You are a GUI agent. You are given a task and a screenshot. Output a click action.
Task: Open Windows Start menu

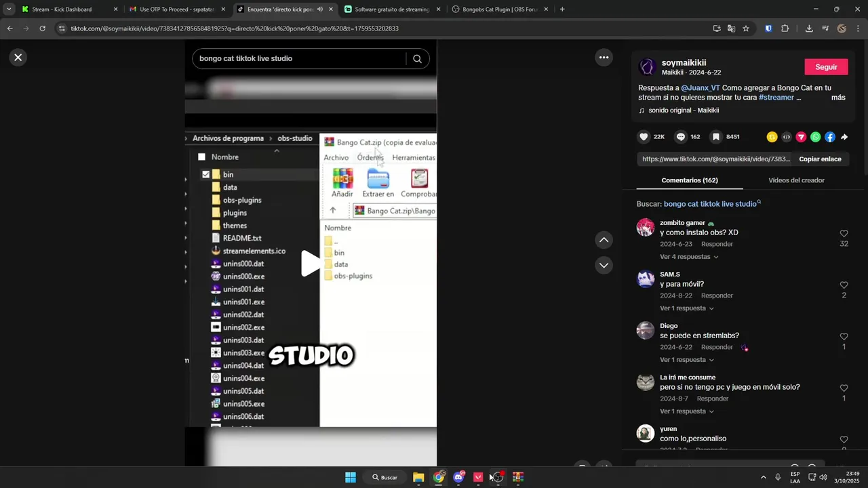click(x=351, y=477)
